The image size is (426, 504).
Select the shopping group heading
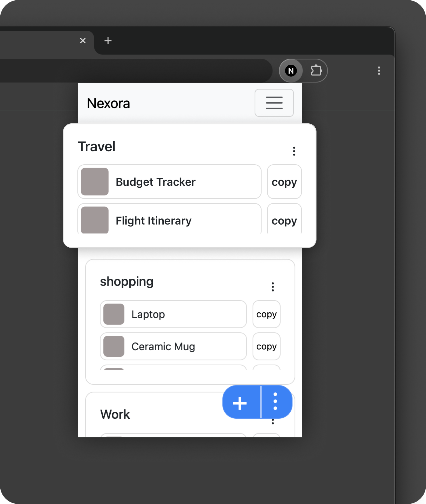127,282
